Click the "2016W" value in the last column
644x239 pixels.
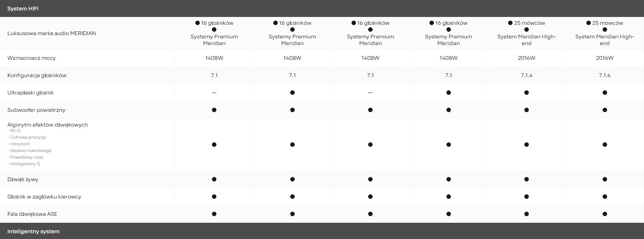coord(604,58)
